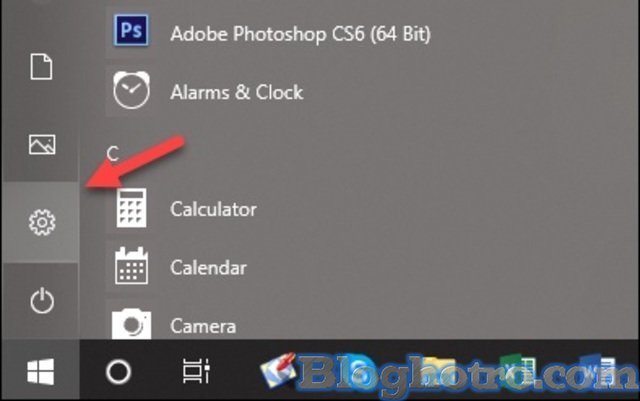Viewport: 640px width, 401px height.
Task: Click the colorful paintbrush app taskbar icon
Action: 277,372
